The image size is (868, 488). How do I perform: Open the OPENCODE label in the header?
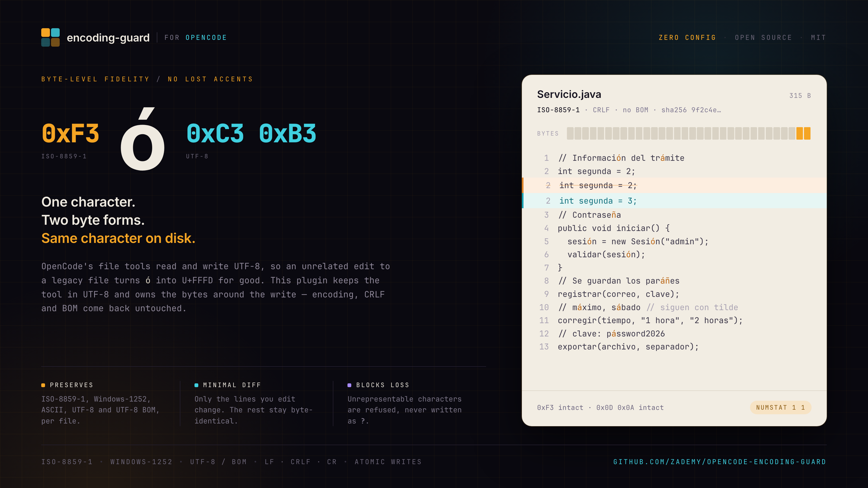[x=206, y=38]
